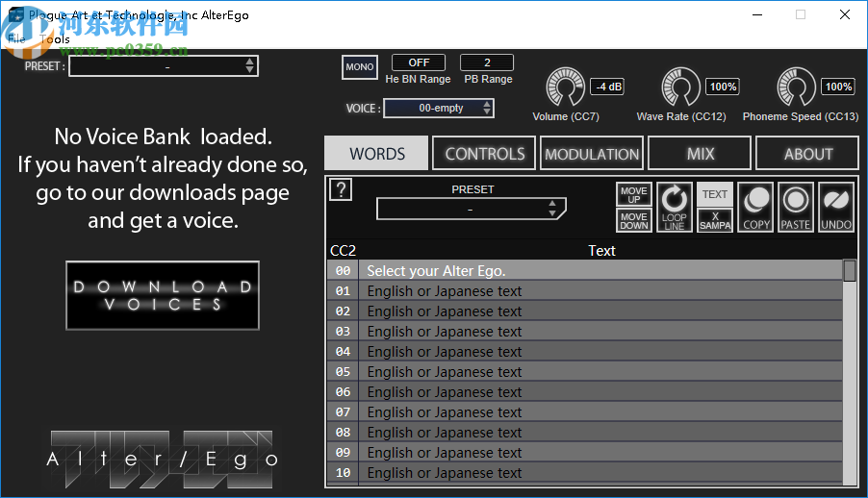
Task: Click the DOWNLOAD VOICES button
Action: click(163, 295)
